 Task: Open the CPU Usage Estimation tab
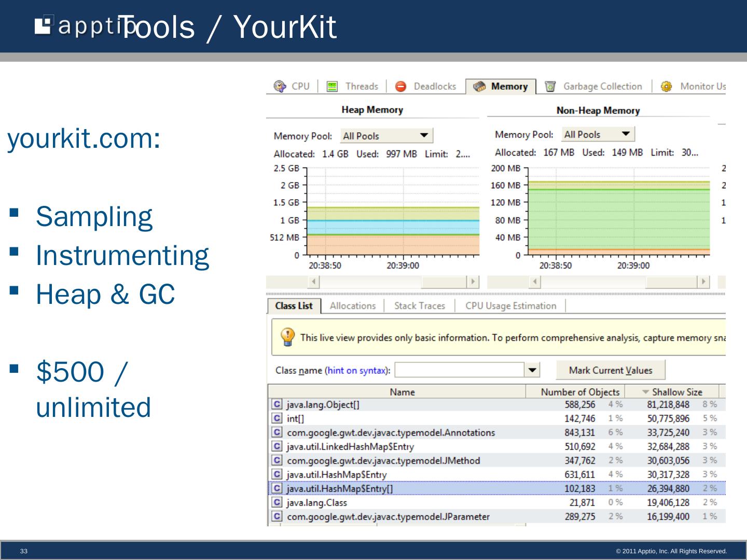[x=510, y=306]
